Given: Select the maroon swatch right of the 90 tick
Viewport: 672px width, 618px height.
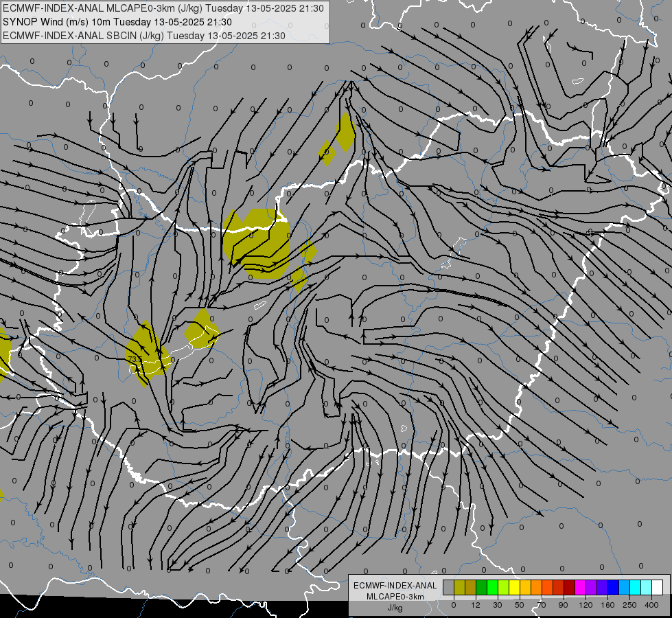Looking at the screenshot, I should pos(569,588).
